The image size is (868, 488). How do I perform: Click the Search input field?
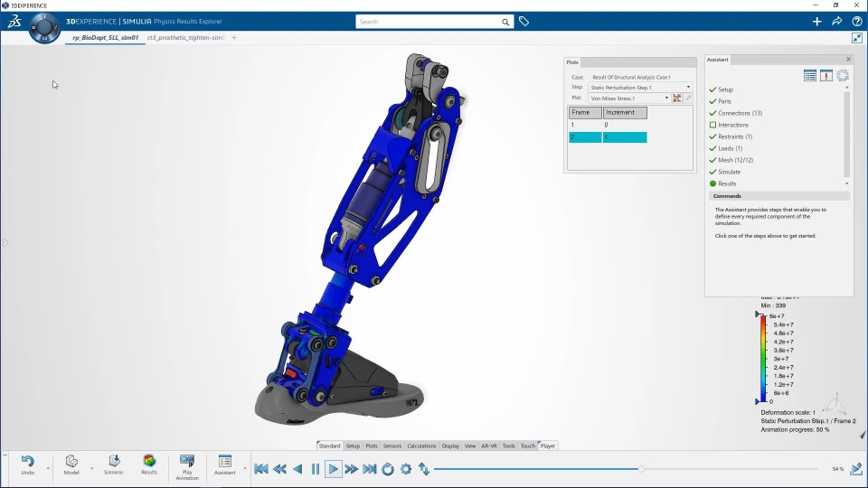click(428, 22)
